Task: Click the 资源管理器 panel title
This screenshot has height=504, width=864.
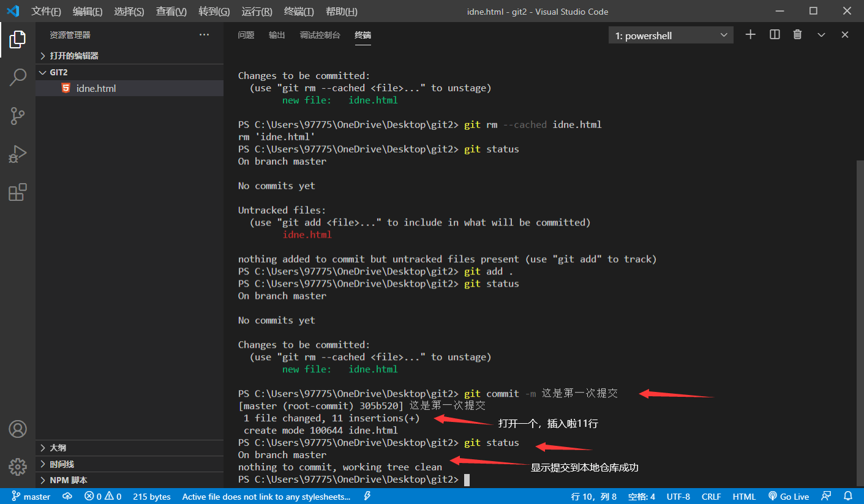Action: pyautogui.click(x=70, y=35)
